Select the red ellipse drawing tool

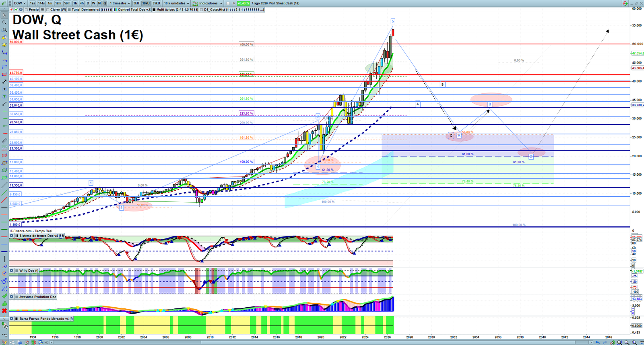coord(4,156)
